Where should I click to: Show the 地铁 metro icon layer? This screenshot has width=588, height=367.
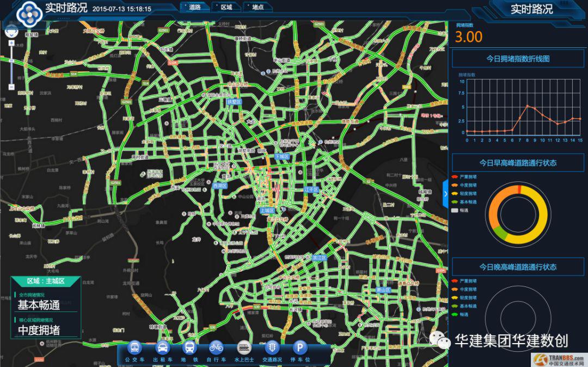(190, 348)
